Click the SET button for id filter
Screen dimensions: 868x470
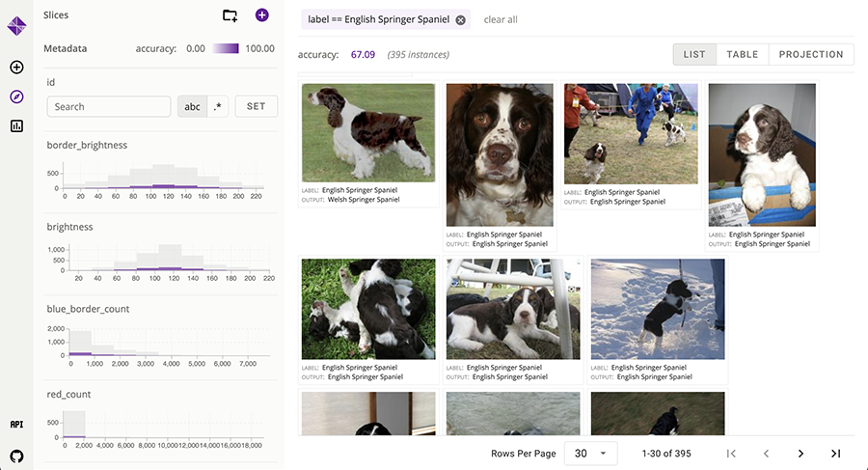coord(256,107)
